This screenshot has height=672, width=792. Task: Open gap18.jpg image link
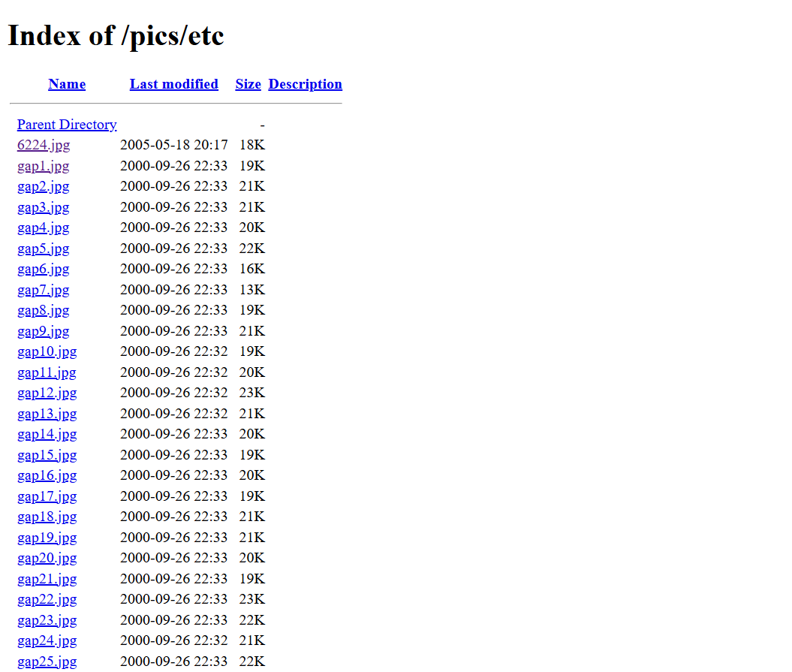(47, 517)
